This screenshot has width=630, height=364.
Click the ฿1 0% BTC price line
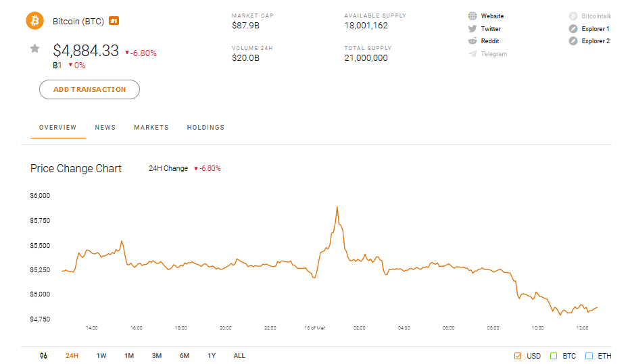point(69,66)
